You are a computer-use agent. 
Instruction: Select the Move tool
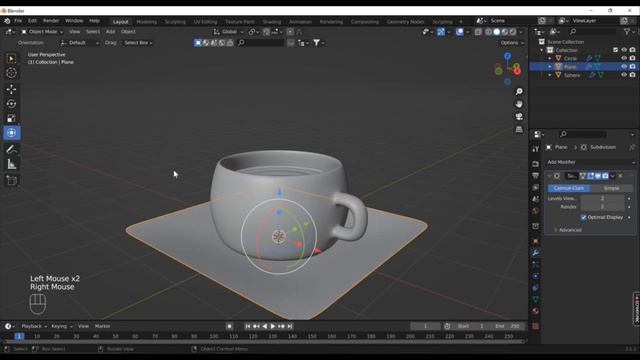[x=11, y=89]
